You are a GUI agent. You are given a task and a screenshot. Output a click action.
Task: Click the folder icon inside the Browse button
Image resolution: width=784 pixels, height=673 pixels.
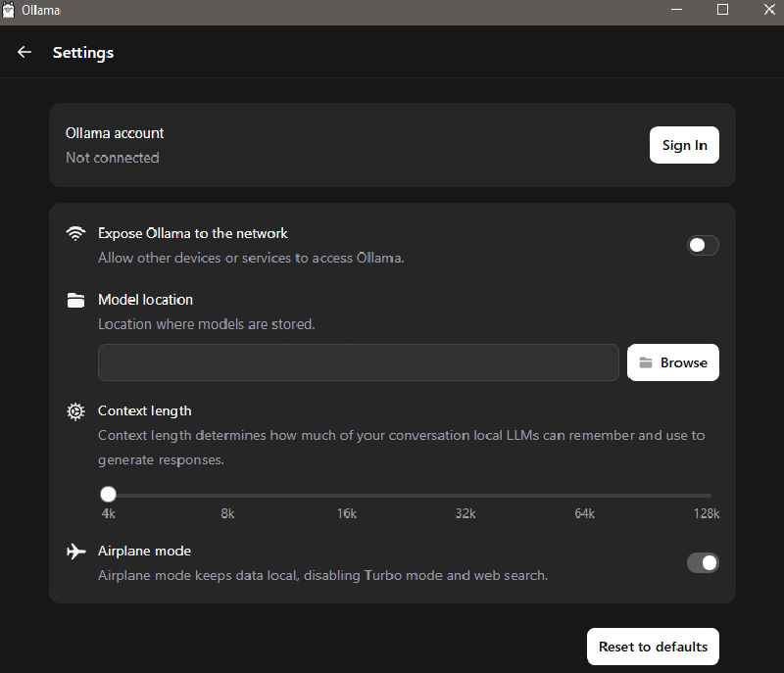646,362
